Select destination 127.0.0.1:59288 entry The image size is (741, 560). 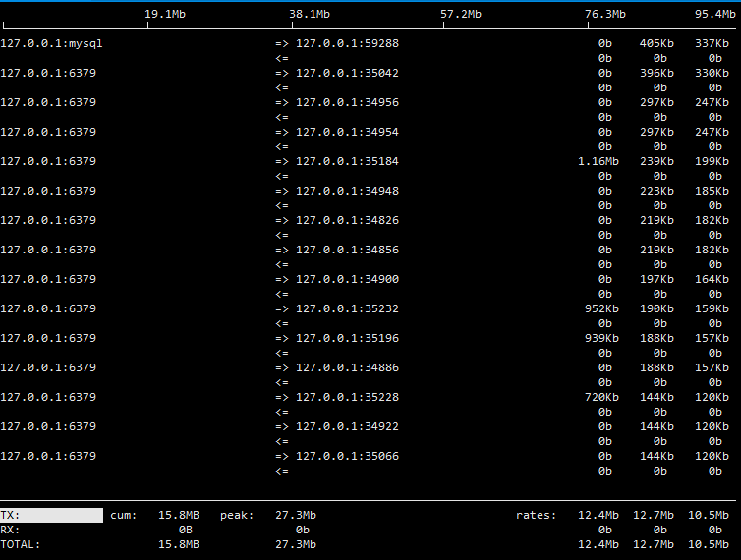click(347, 43)
